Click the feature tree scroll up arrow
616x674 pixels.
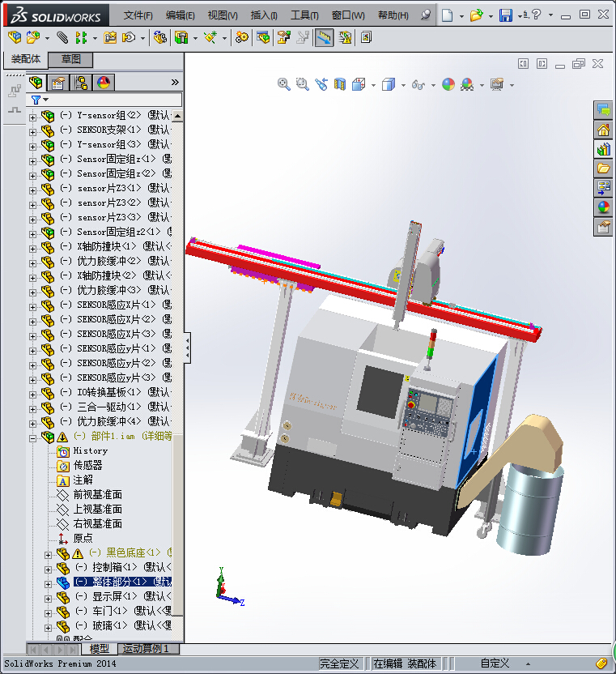(177, 116)
